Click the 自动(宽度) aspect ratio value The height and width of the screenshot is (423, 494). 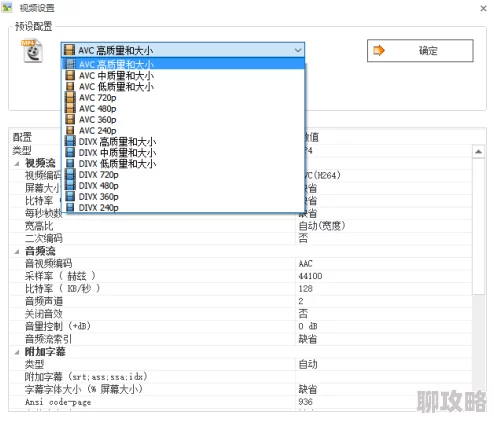(x=322, y=226)
